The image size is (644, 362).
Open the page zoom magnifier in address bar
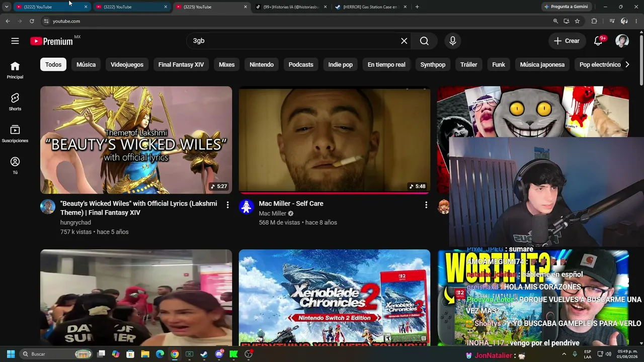coord(555,21)
